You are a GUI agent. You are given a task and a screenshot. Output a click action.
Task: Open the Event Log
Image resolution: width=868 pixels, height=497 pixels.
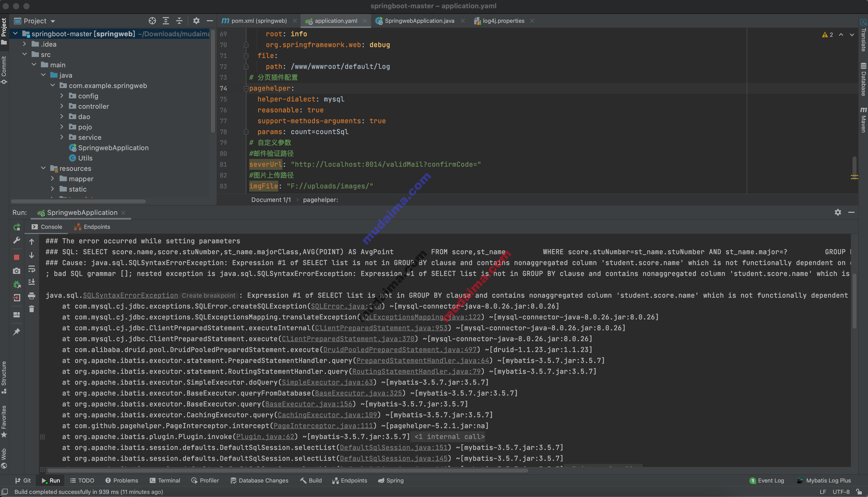pos(766,480)
